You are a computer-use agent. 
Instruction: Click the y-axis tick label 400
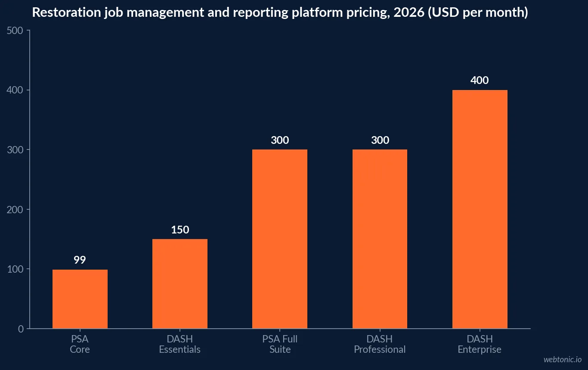(15, 90)
